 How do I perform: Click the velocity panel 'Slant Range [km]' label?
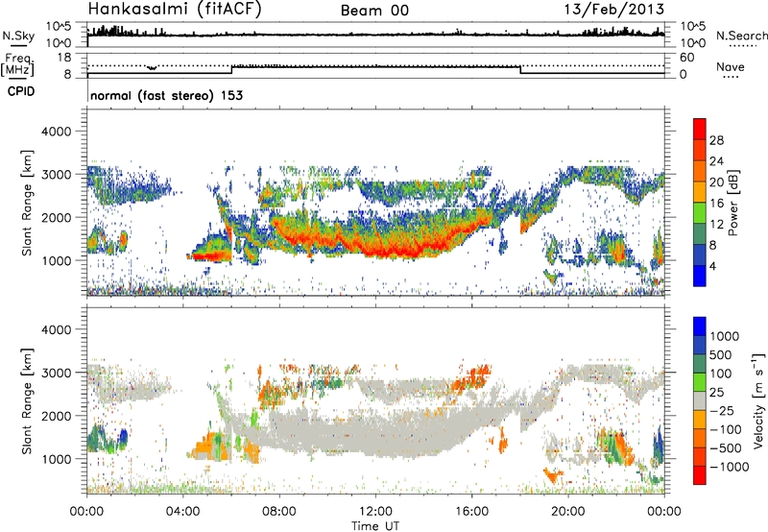pyautogui.click(x=27, y=401)
